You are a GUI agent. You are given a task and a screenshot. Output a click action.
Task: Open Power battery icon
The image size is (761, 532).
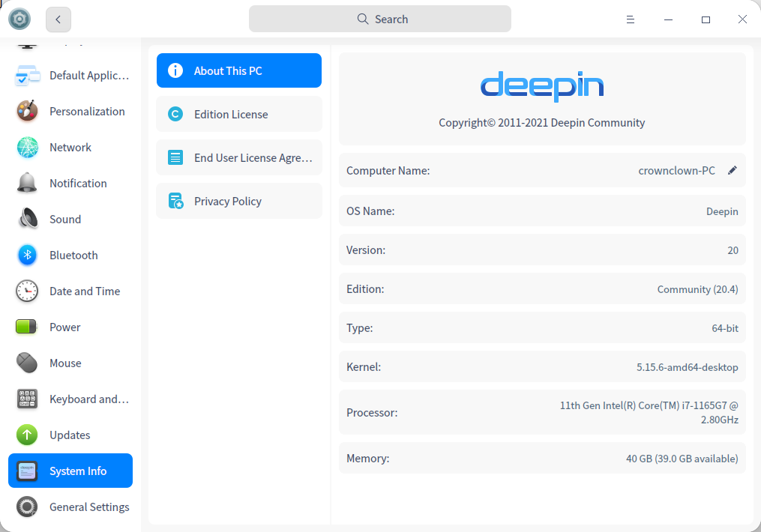click(x=26, y=327)
